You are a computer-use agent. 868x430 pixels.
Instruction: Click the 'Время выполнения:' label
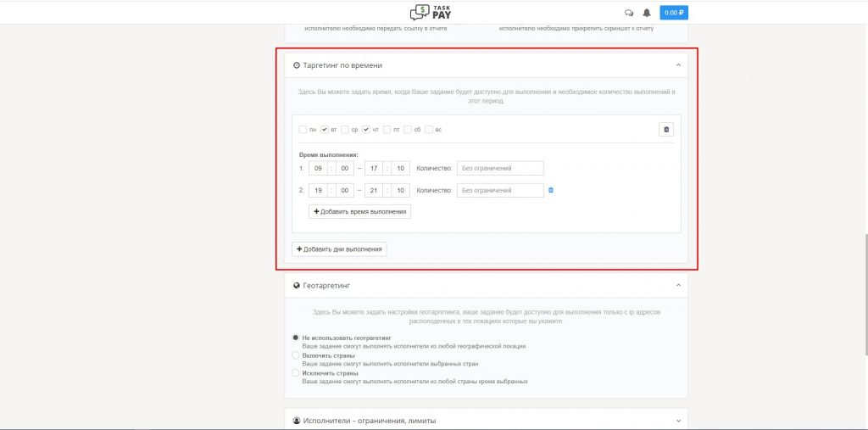(329, 155)
